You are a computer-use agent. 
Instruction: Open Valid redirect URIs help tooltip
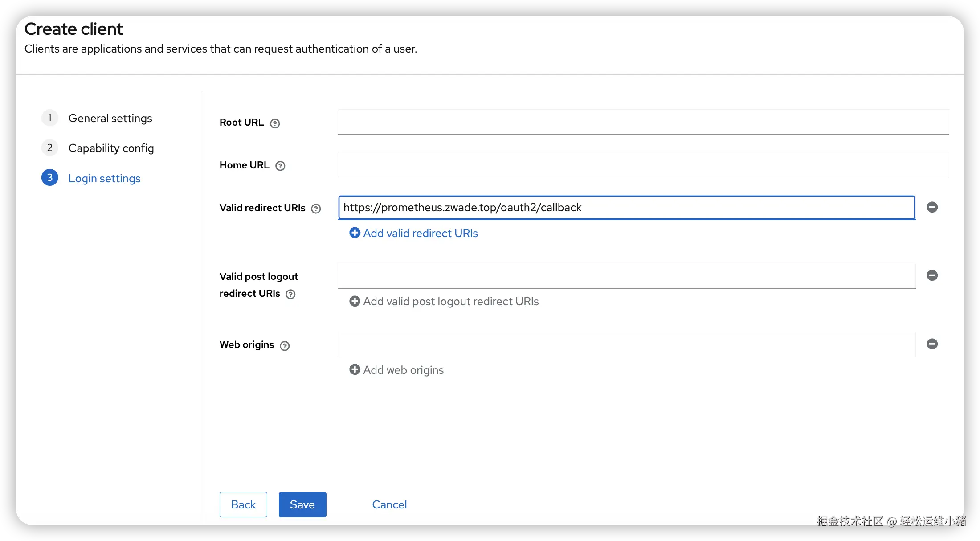316,209
